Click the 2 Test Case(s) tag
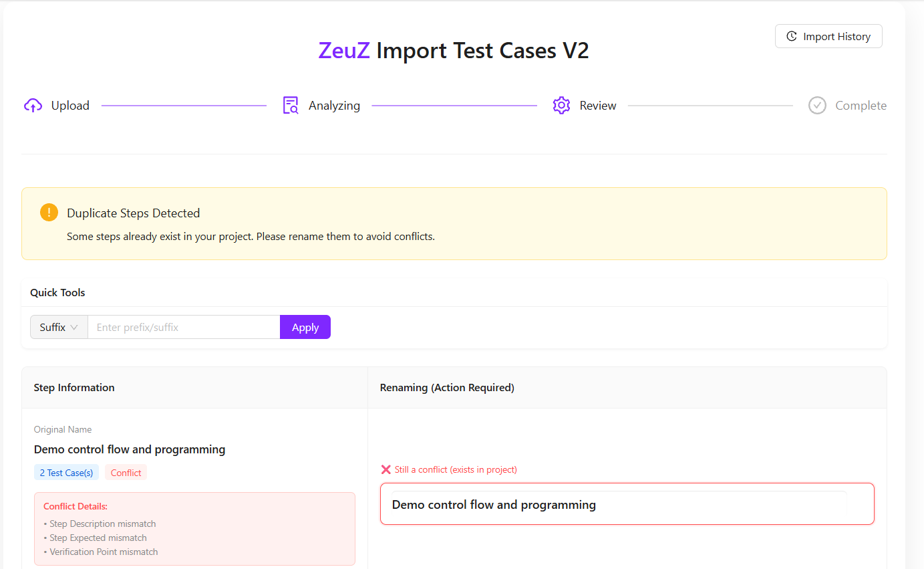The height and width of the screenshot is (569, 924). pyautogui.click(x=66, y=473)
